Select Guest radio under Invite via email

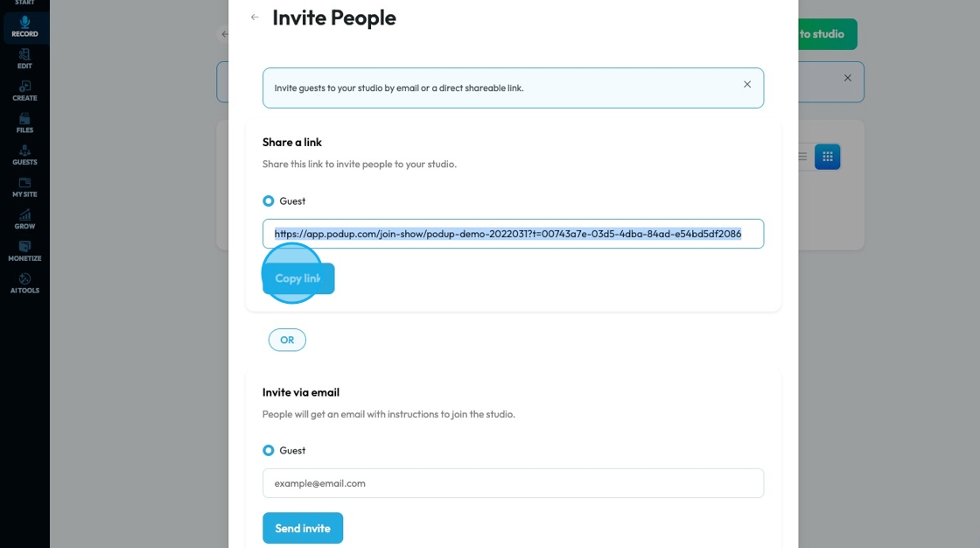pyautogui.click(x=269, y=451)
